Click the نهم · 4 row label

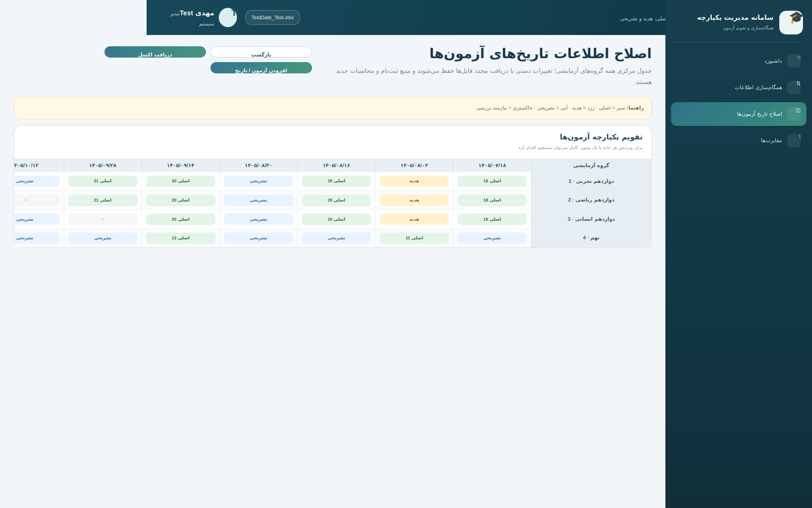click(x=592, y=238)
